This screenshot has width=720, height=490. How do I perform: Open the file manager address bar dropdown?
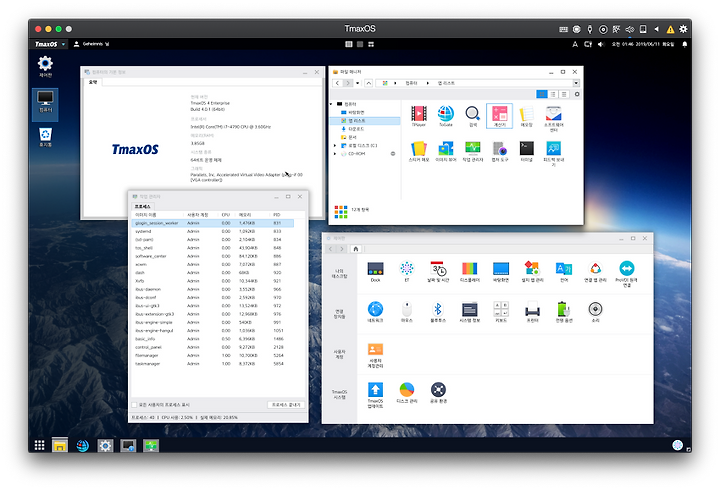(x=576, y=83)
